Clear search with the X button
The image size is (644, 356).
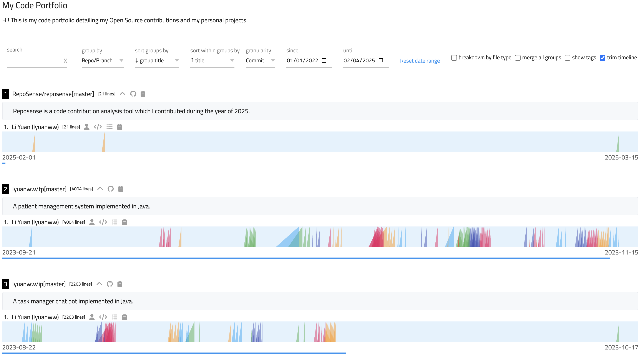65,61
